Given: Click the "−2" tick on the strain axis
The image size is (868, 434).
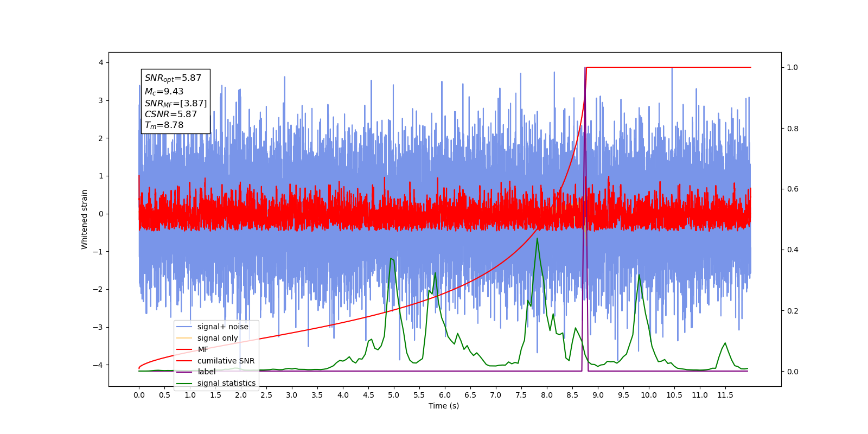Looking at the screenshot, I should 98,289.
